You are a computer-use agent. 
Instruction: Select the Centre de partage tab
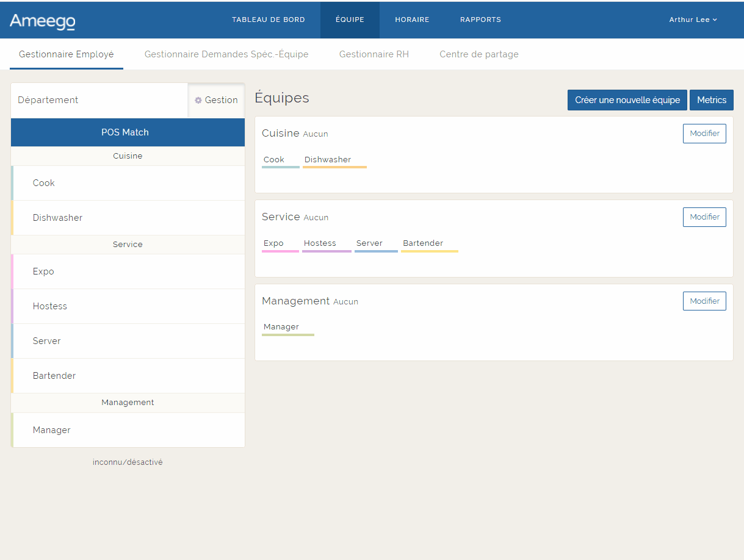click(479, 54)
